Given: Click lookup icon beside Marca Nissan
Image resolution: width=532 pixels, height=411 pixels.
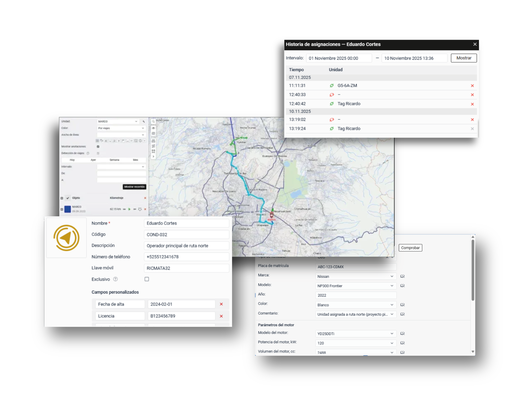Looking at the screenshot, I should pyautogui.click(x=402, y=276).
